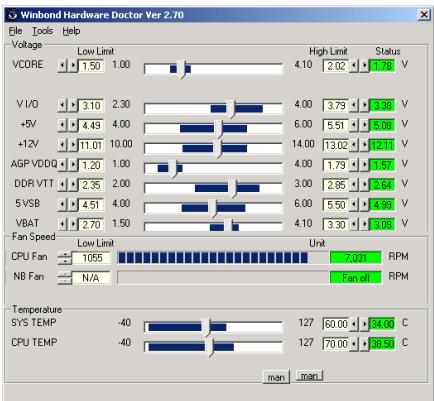This screenshot has width=434, height=401.
Task: Decrease +5V low limit with left arrow
Action: (62, 125)
